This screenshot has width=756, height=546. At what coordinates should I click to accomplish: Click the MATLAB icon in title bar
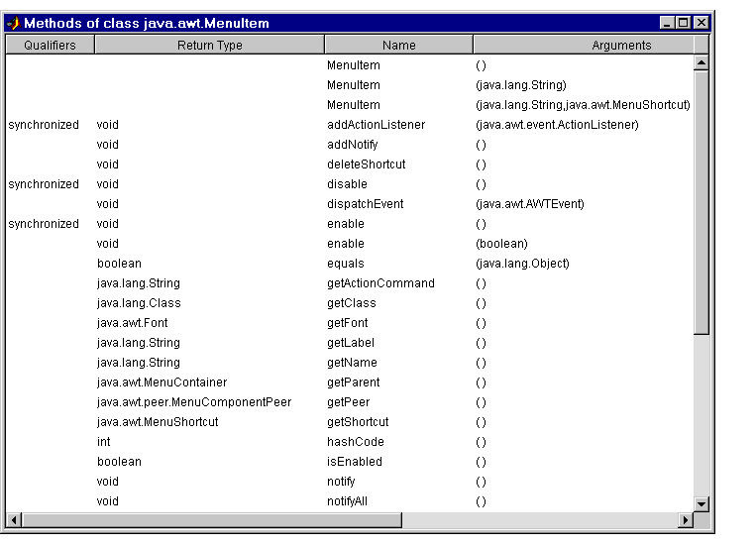coord(13,23)
